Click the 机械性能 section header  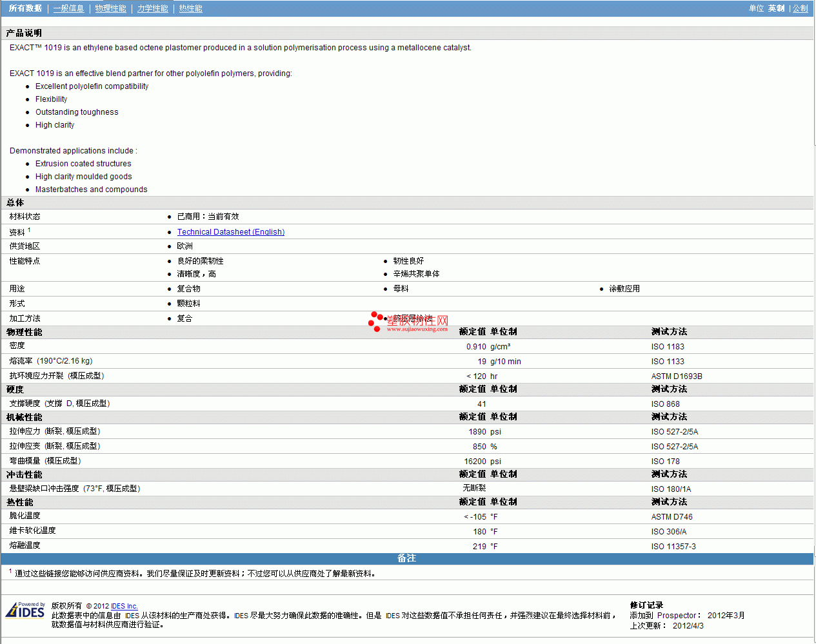coord(24,417)
